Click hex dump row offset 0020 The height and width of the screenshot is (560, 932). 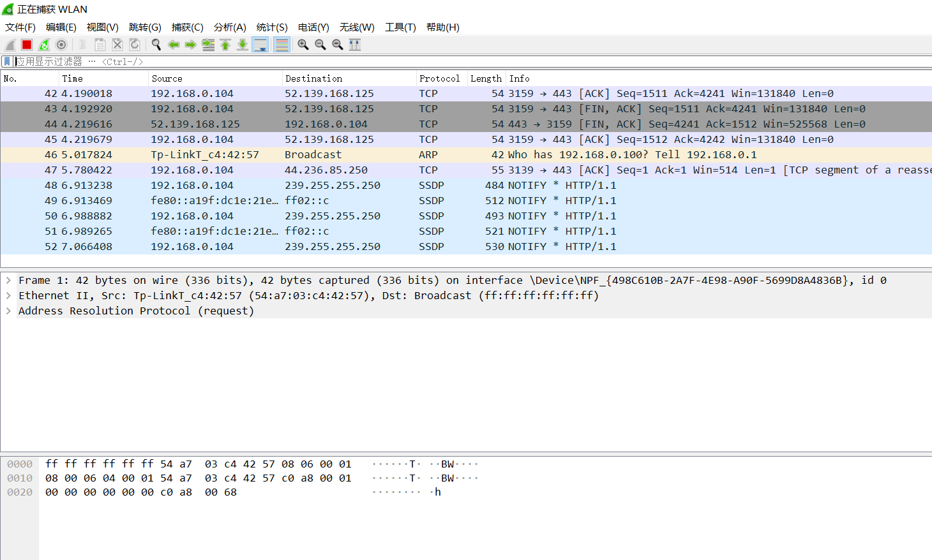(x=20, y=492)
